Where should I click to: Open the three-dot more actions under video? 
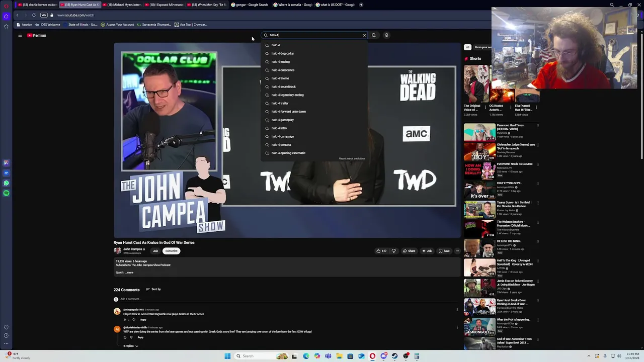pos(457,251)
